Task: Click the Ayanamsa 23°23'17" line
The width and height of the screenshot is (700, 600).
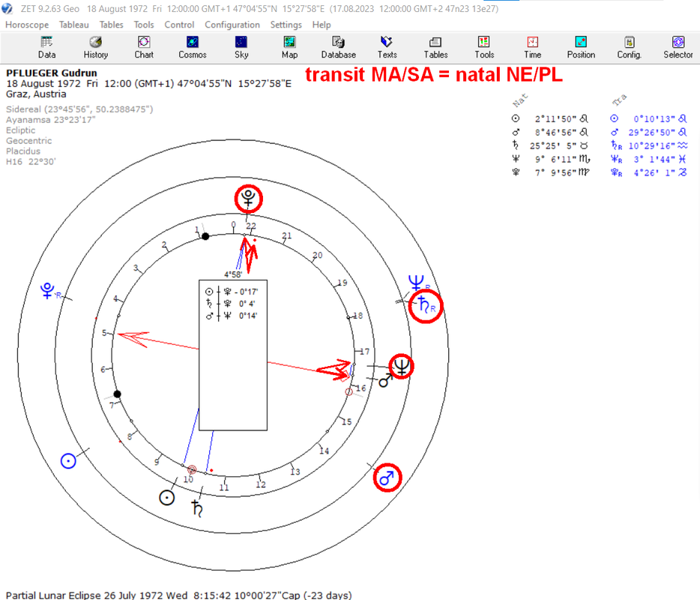Action: coord(50,120)
